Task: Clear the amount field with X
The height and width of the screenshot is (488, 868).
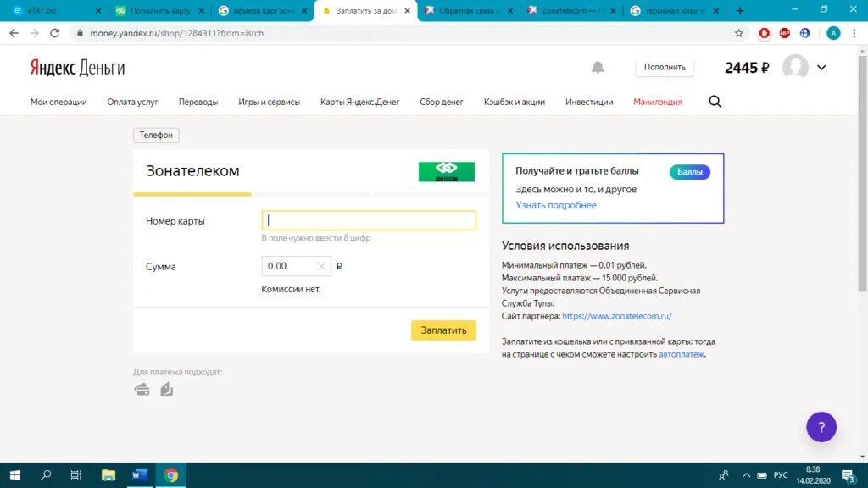Action: [x=321, y=266]
